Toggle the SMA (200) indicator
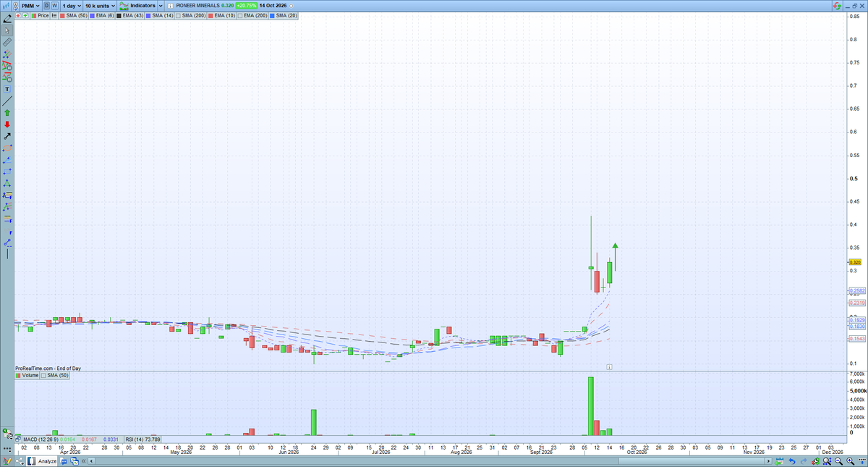The width and height of the screenshot is (868, 467). click(x=190, y=15)
